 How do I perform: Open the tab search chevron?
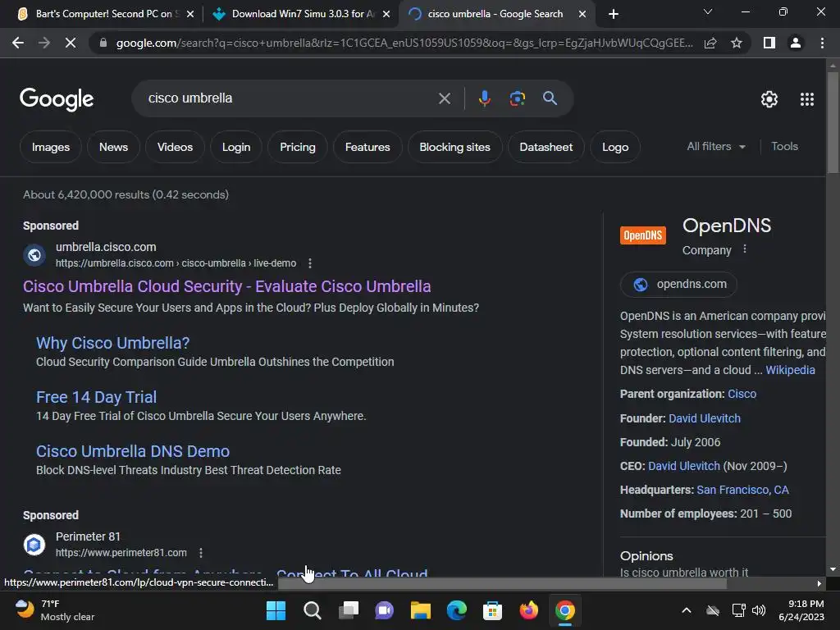708,11
